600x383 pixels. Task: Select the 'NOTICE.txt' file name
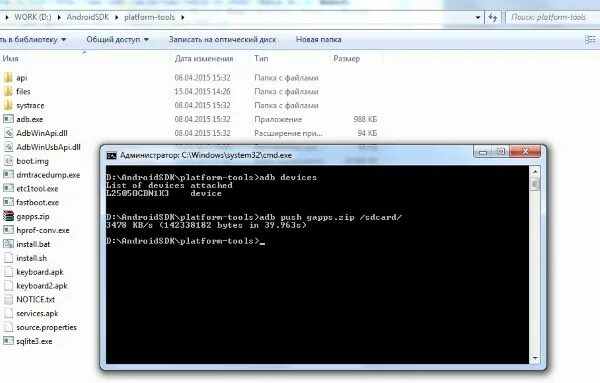(35, 300)
